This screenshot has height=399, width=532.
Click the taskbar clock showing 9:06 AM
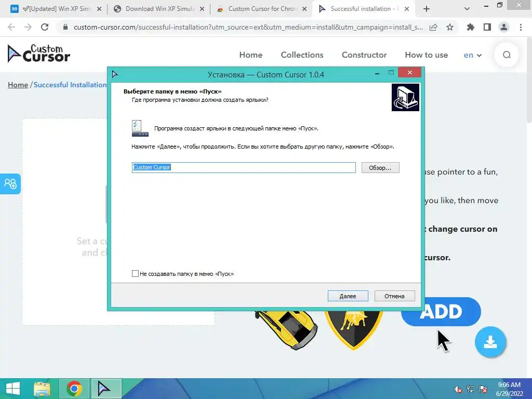pyautogui.click(x=509, y=389)
